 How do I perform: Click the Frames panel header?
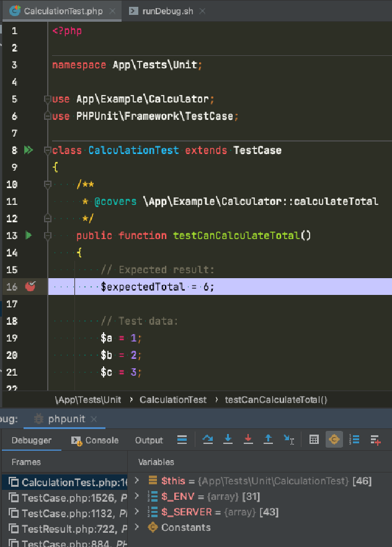(26, 462)
